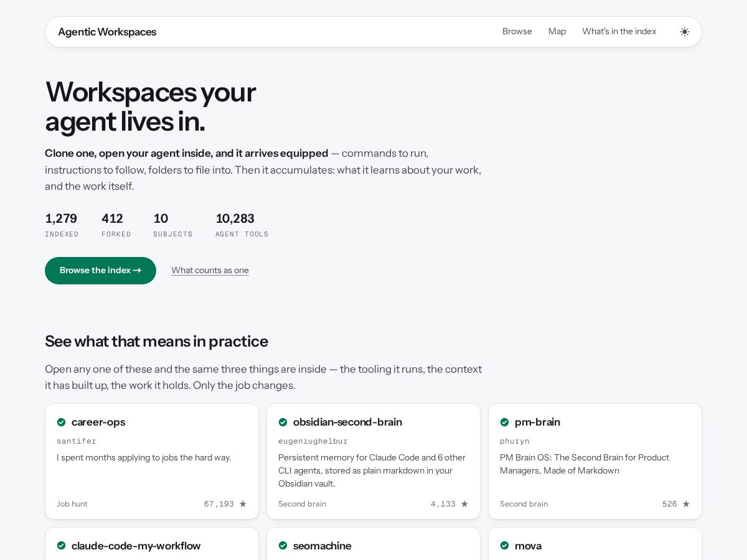Image resolution: width=747 pixels, height=560 pixels.
Task: Open the obsidian-second-brain workspace title
Action: pyautogui.click(x=347, y=422)
